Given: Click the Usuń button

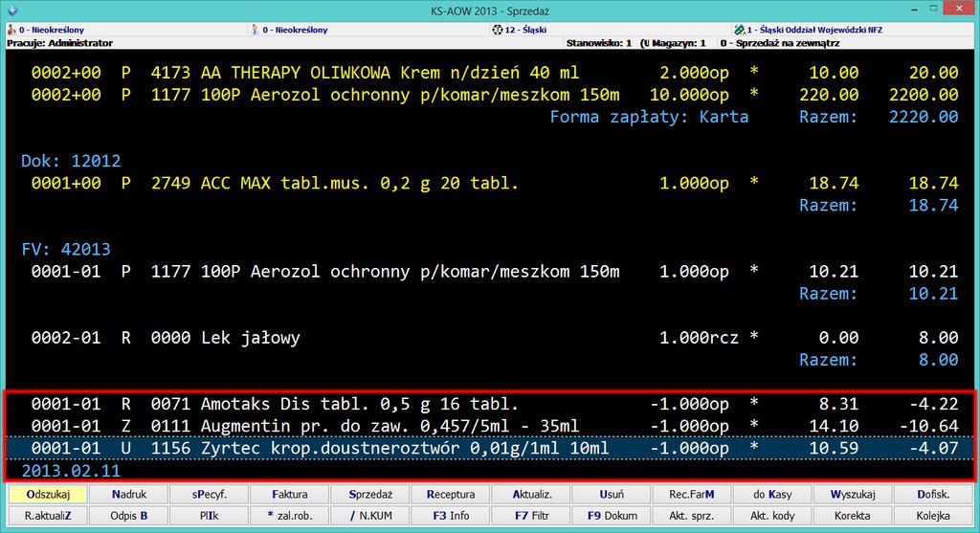Looking at the screenshot, I should tap(612, 495).
